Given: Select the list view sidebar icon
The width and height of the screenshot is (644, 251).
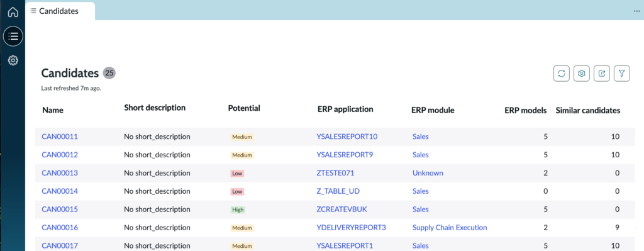Looking at the screenshot, I should (13, 36).
